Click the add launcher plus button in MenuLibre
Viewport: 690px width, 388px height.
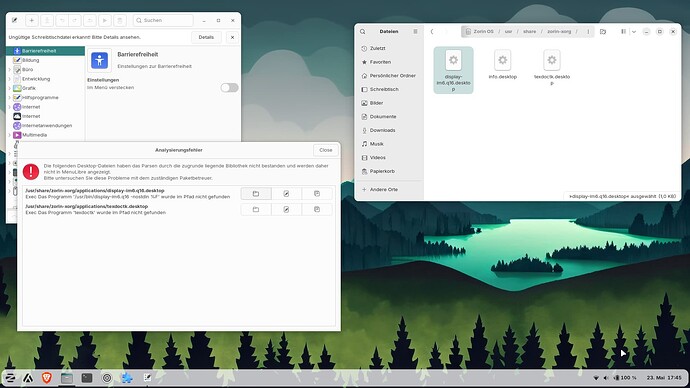[32, 20]
